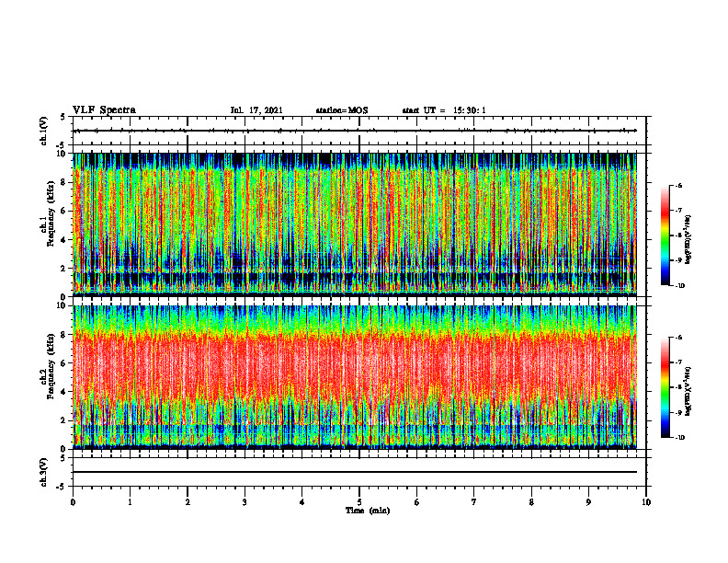Screen dimensions: 728x563
Task: Click the 'start UT = 15:30: 1' text
Action: click(x=444, y=110)
